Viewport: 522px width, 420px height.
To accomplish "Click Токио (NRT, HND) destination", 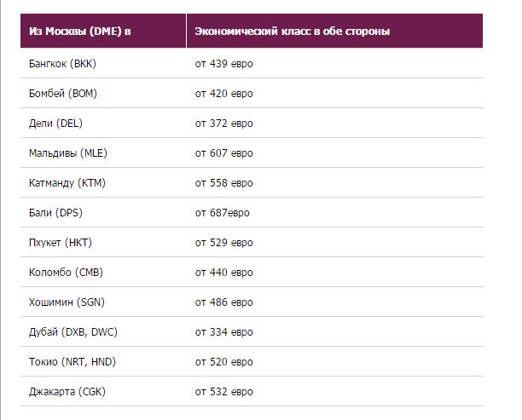I will [x=72, y=362].
